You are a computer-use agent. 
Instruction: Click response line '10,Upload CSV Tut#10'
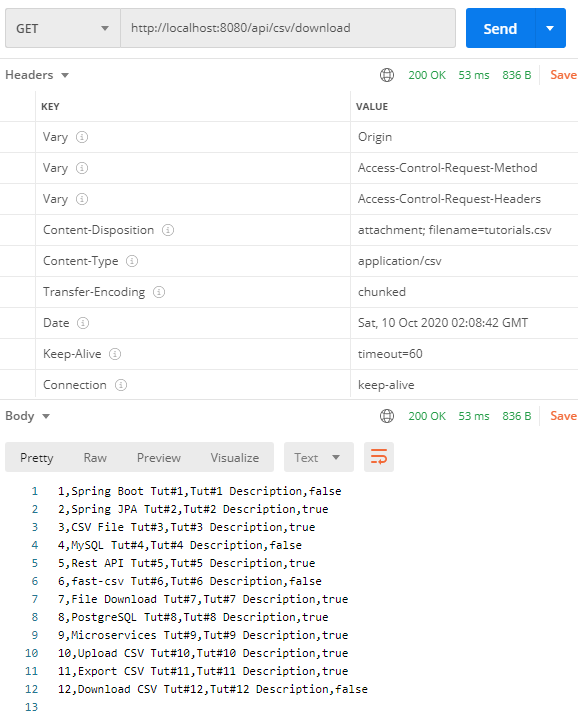pos(203,653)
